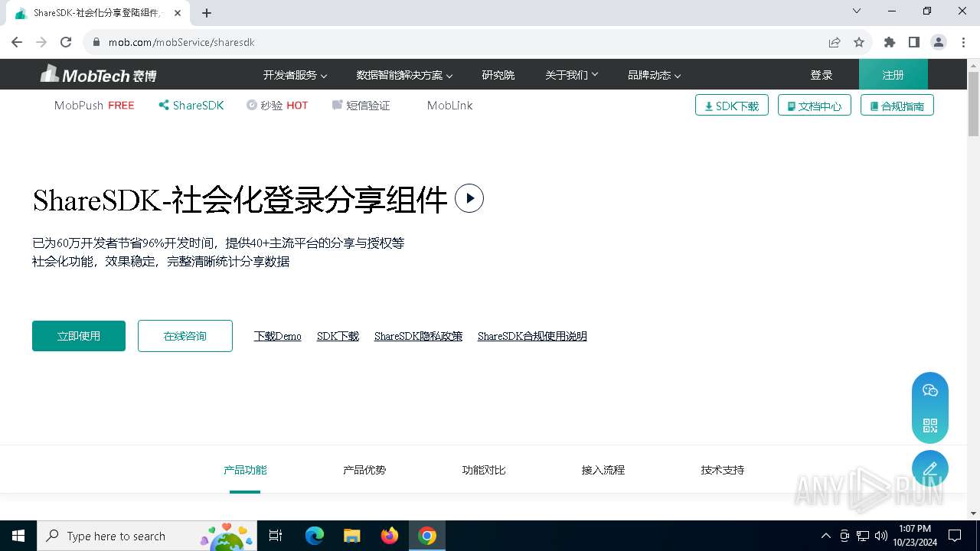Open the notification center icon
This screenshot has width=980, height=551.
[955, 536]
